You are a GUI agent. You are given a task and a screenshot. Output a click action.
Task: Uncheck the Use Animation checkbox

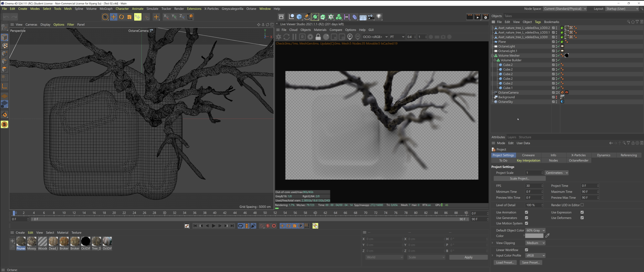(526, 212)
